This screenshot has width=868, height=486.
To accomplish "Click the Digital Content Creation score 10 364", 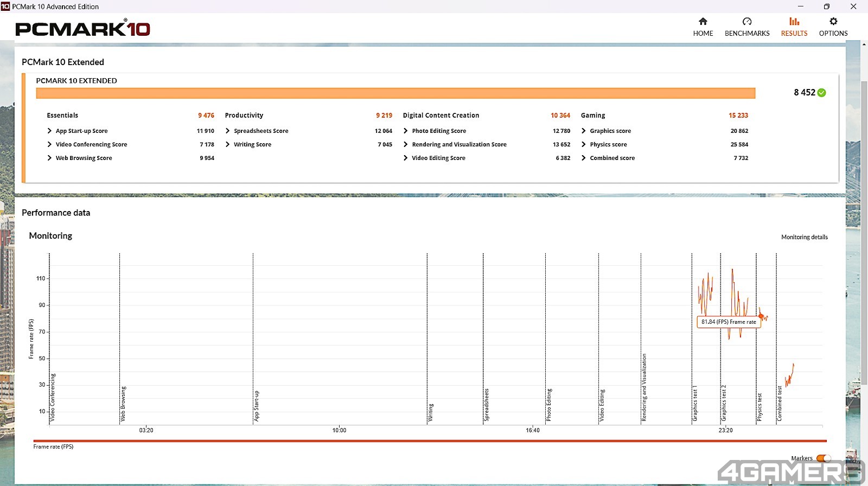I will tap(560, 116).
